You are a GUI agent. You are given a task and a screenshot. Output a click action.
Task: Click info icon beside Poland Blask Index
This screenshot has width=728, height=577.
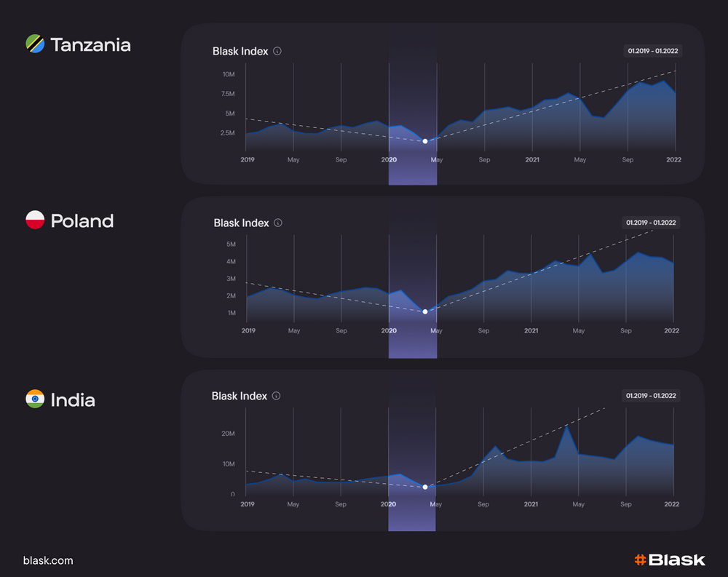click(278, 223)
